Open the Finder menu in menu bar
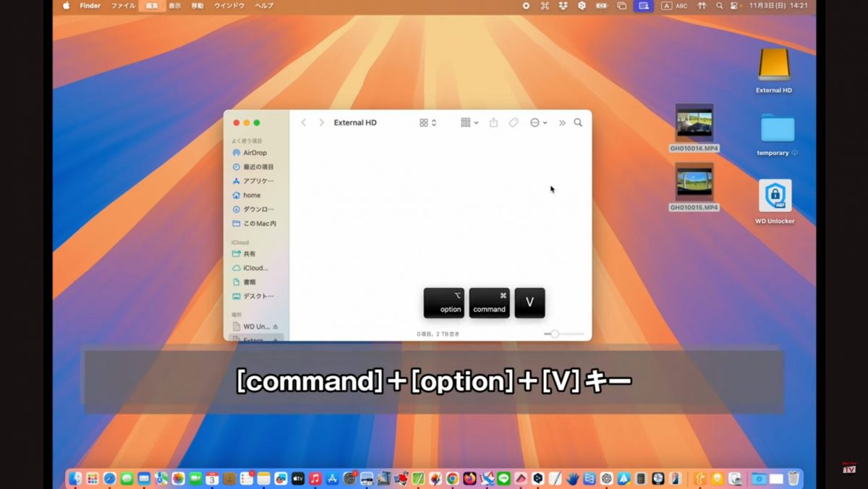This screenshot has height=489, width=868. pyautogui.click(x=90, y=6)
